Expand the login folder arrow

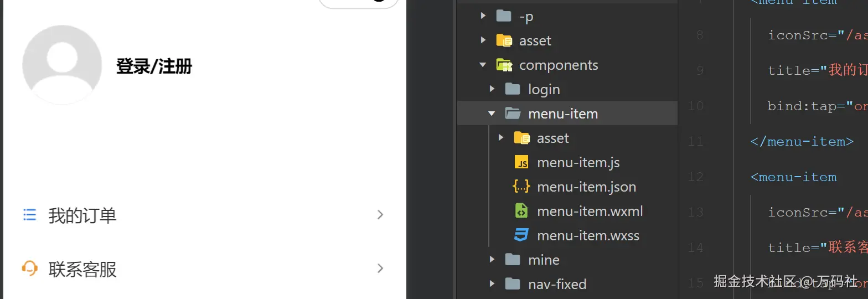coord(492,89)
